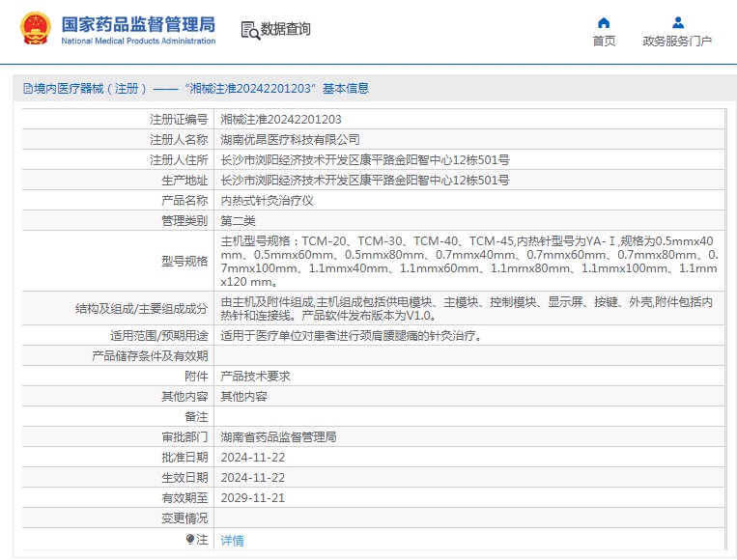
Task: Open the 详情 link at table bottom
Action: tap(232, 541)
